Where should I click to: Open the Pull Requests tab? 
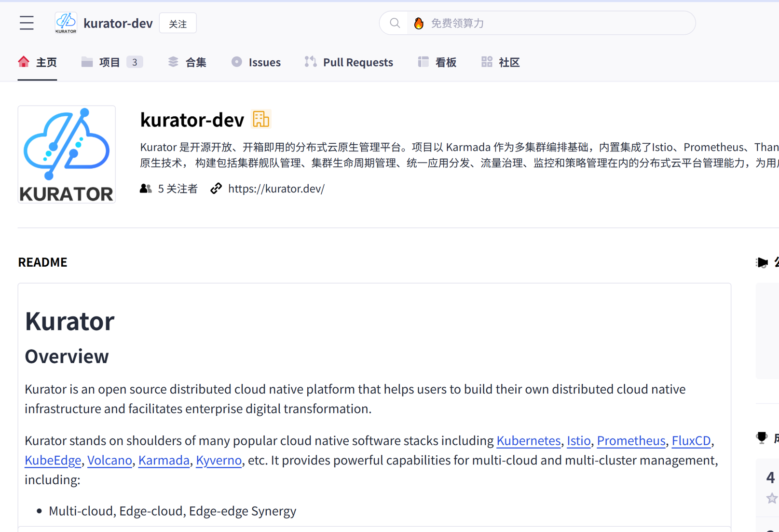pyautogui.click(x=349, y=62)
